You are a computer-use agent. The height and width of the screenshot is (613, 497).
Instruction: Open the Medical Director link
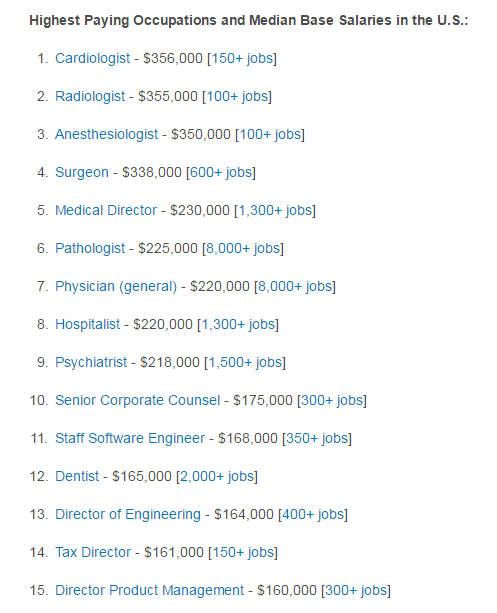pyautogui.click(x=106, y=210)
